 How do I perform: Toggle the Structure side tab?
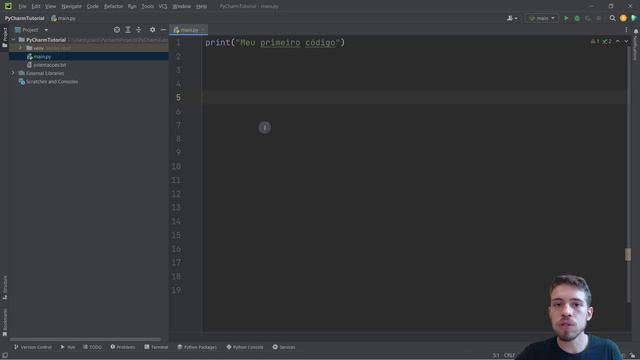4,288
